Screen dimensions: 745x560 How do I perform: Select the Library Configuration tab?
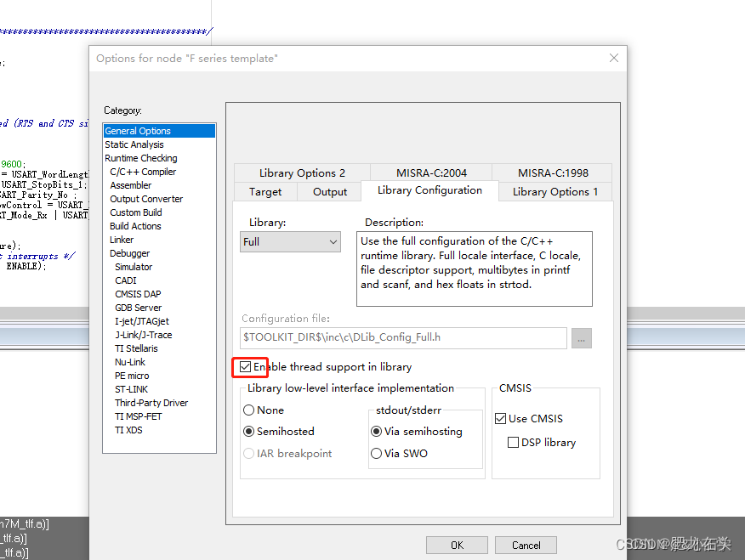429,190
